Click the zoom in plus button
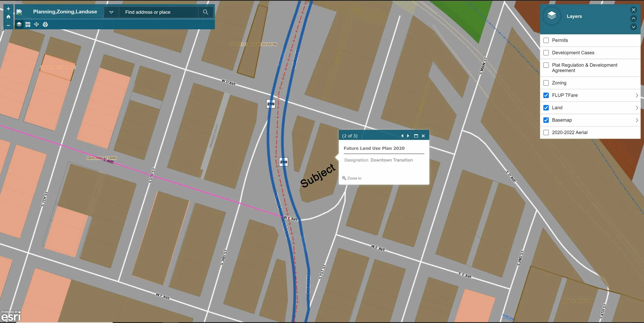The width and height of the screenshot is (644, 323). coord(8,9)
